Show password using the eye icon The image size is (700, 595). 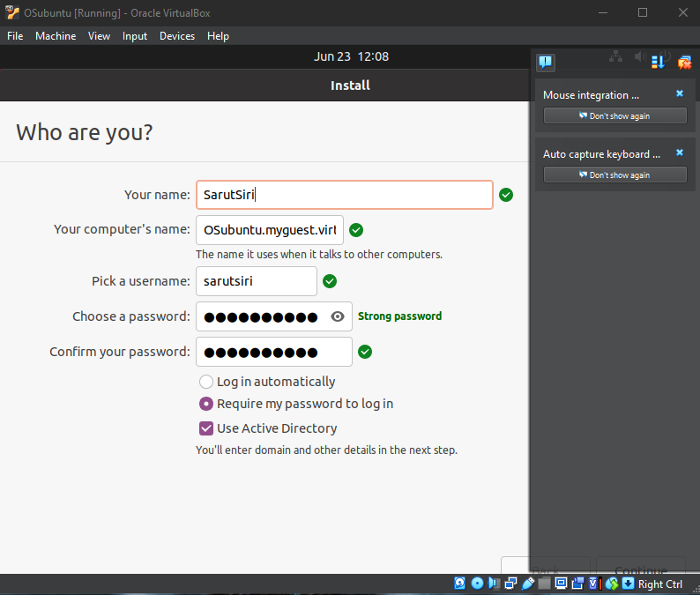(337, 316)
